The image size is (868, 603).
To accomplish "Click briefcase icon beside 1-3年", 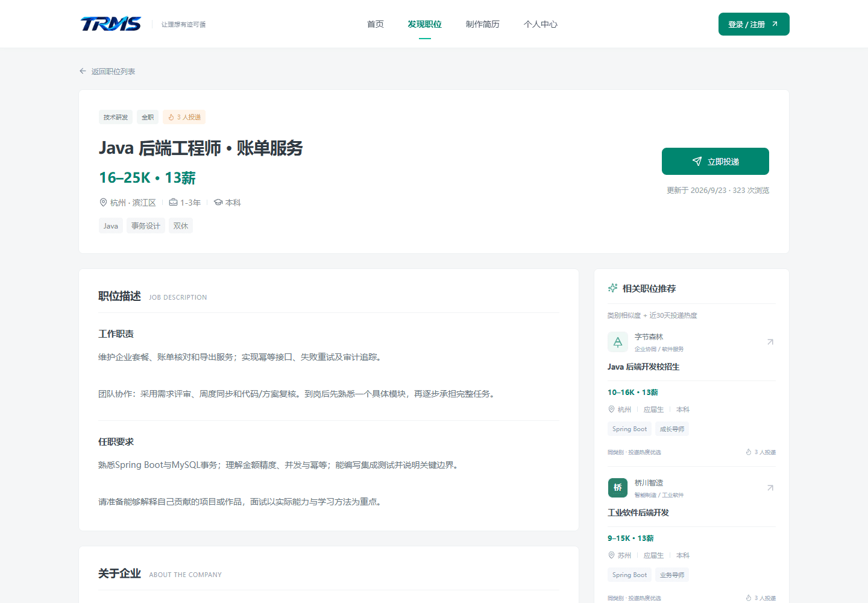I will (x=173, y=203).
